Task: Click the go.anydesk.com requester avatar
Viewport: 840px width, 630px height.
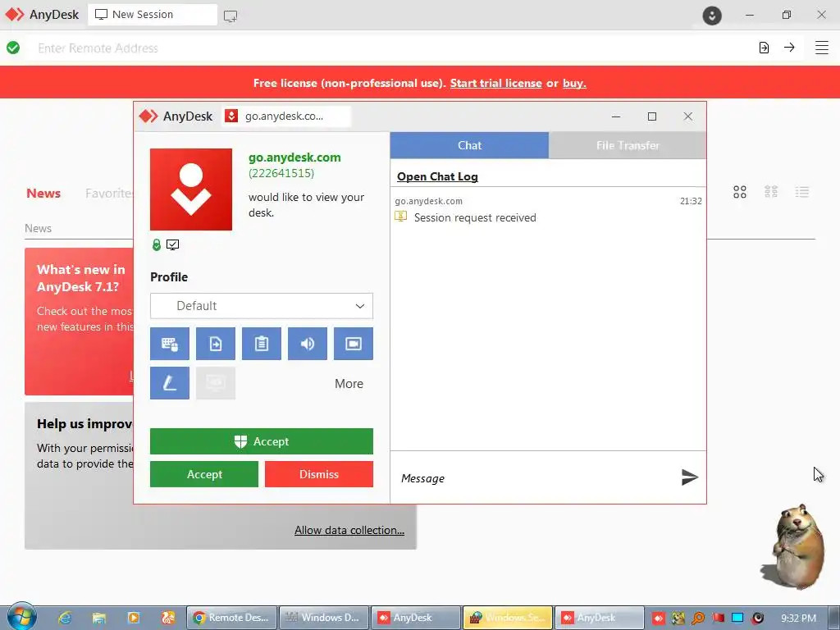Action: [190, 189]
